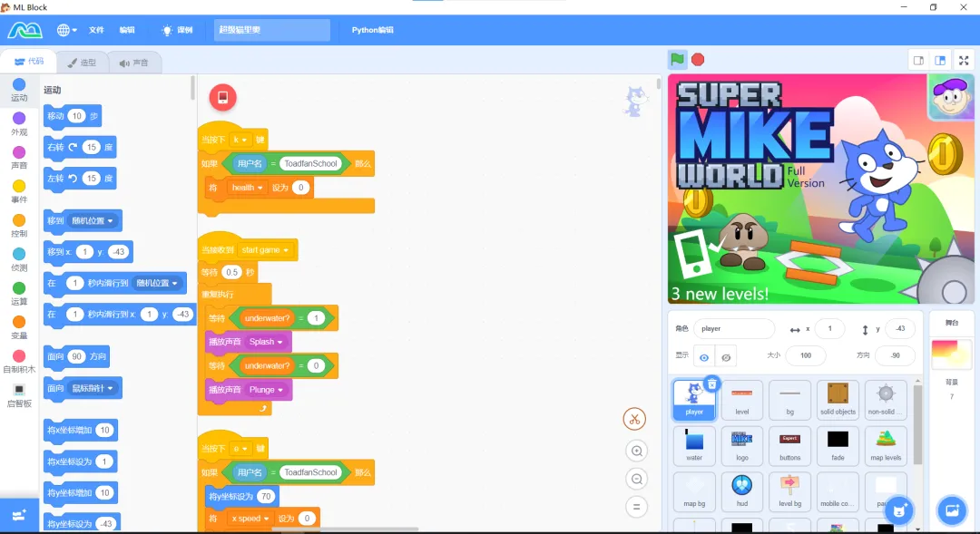Open the 课例 lightbulb menu
980x534 pixels.
click(x=177, y=29)
